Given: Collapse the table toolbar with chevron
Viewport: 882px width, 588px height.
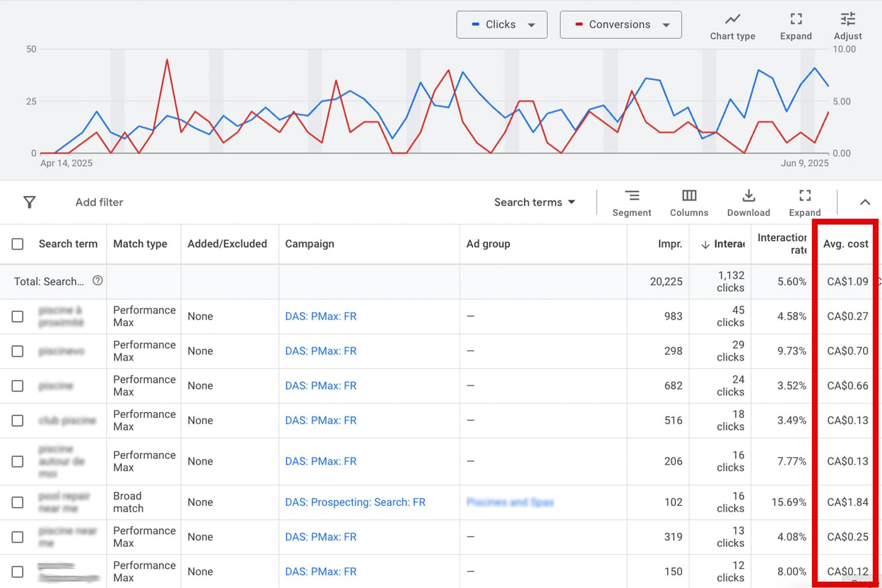Looking at the screenshot, I should (x=865, y=202).
